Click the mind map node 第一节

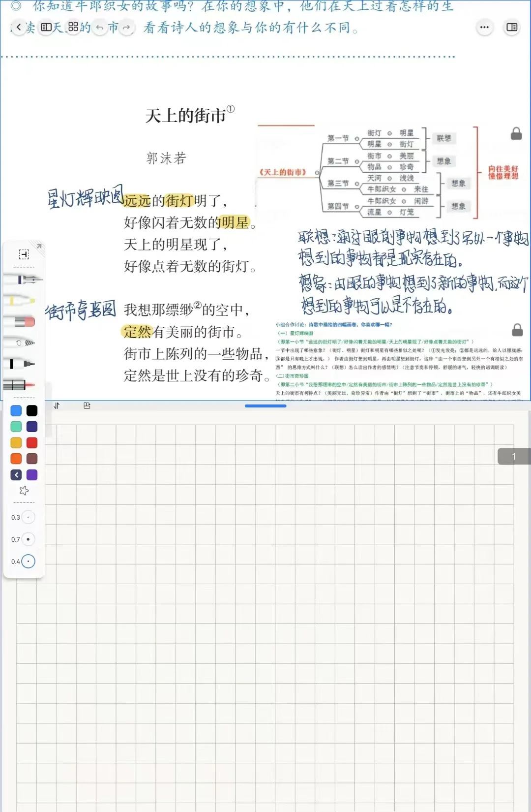338,138
